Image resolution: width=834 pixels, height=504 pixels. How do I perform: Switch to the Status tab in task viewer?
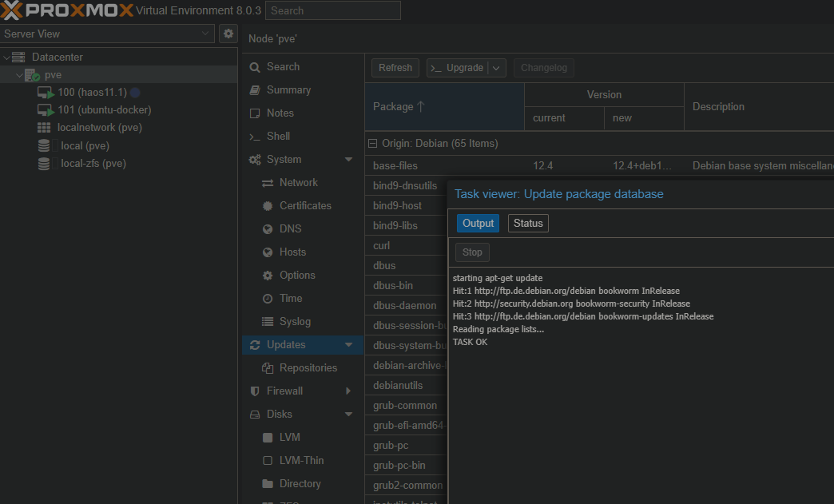[x=528, y=224]
